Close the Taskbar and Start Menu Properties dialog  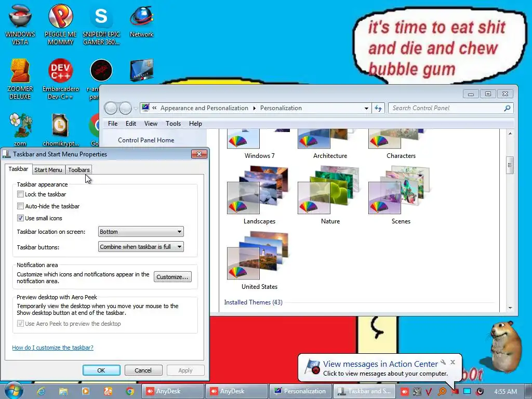[x=199, y=154]
